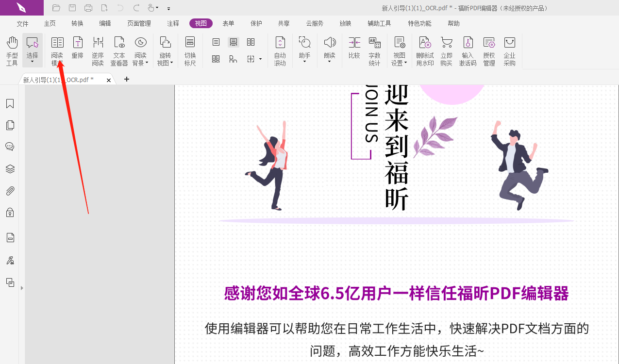Open a new document tab with the plus
619x364 pixels.
coord(126,79)
